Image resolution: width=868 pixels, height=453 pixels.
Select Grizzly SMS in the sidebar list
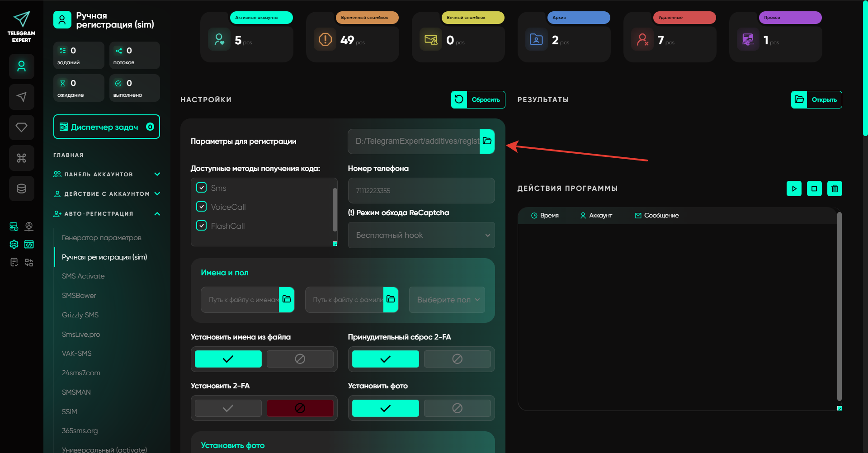[80, 315]
